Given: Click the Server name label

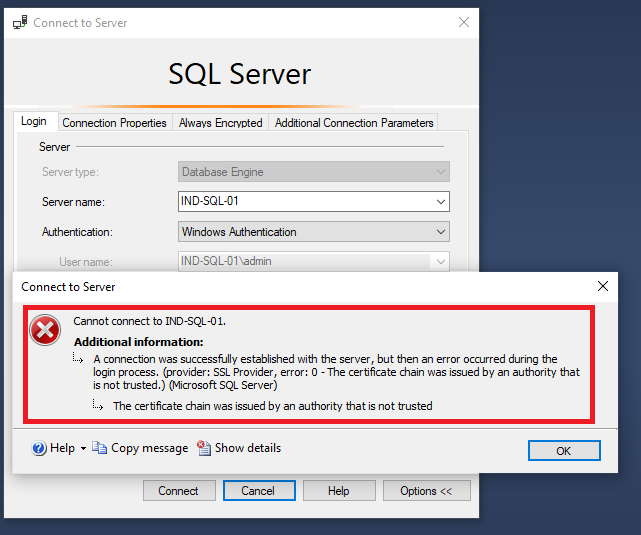Looking at the screenshot, I should (x=73, y=202).
